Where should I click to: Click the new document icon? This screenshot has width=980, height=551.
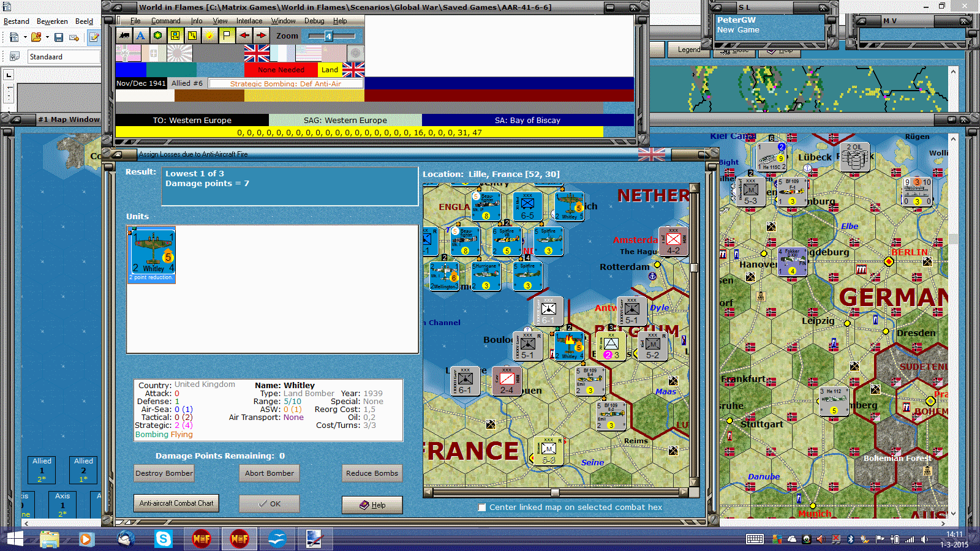[14, 37]
